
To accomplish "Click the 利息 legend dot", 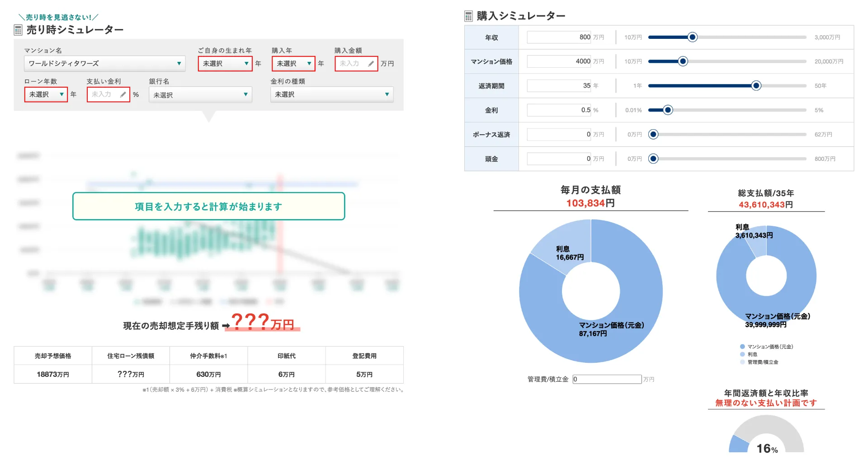I will pyautogui.click(x=742, y=354).
